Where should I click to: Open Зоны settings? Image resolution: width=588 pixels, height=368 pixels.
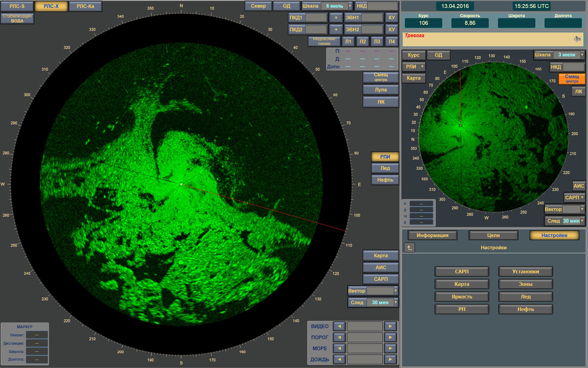pyautogui.click(x=526, y=284)
